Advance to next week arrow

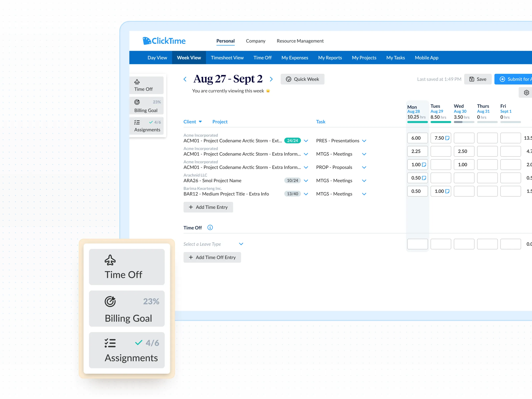(271, 79)
